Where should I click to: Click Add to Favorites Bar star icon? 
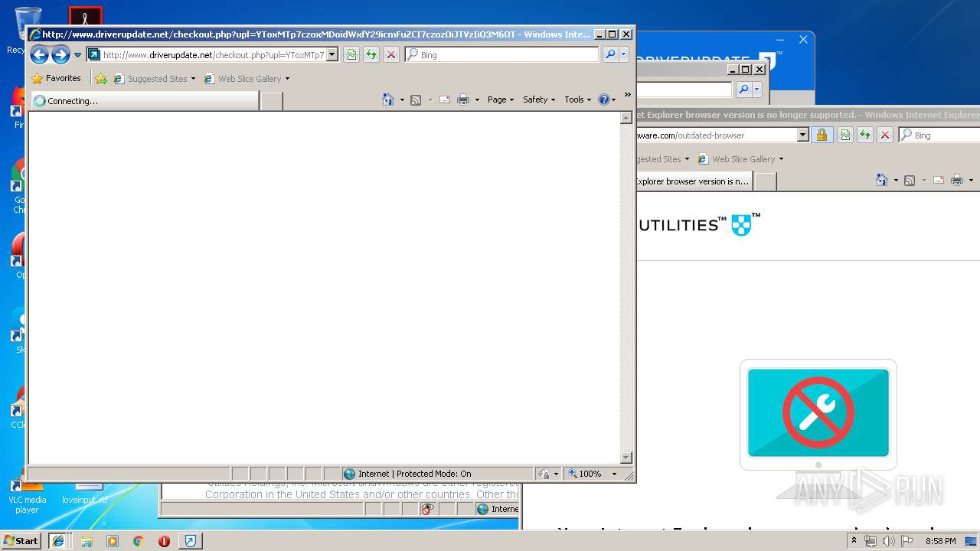point(101,78)
